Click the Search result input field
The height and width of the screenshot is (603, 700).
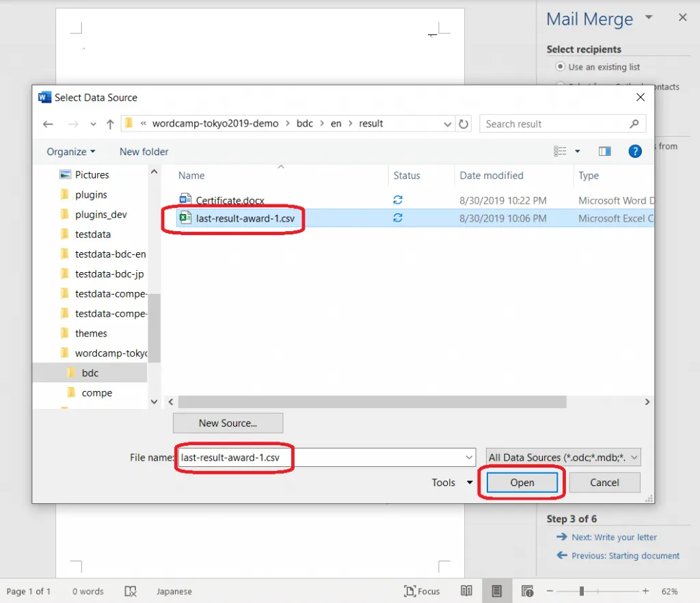coord(556,124)
